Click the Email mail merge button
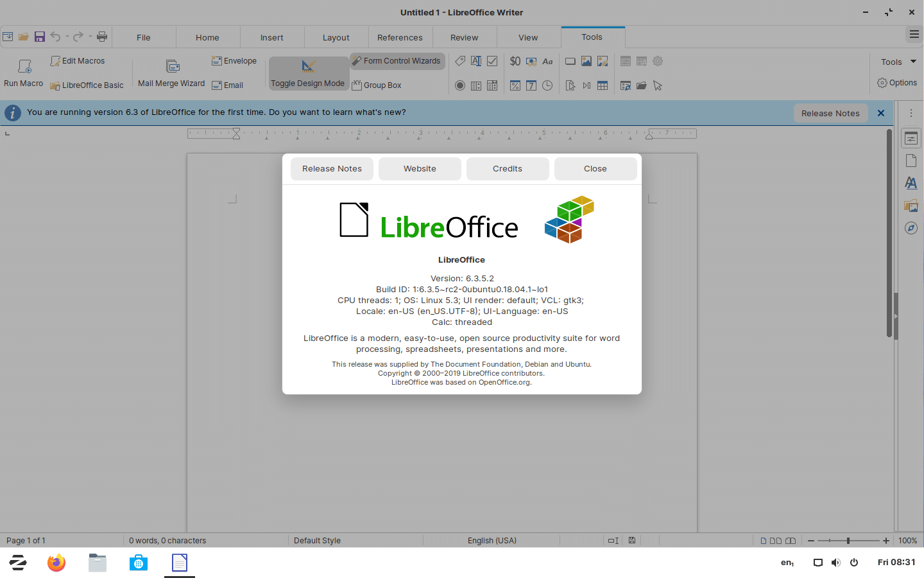Image resolution: width=924 pixels, height=578 pixels. coord(228,85)
